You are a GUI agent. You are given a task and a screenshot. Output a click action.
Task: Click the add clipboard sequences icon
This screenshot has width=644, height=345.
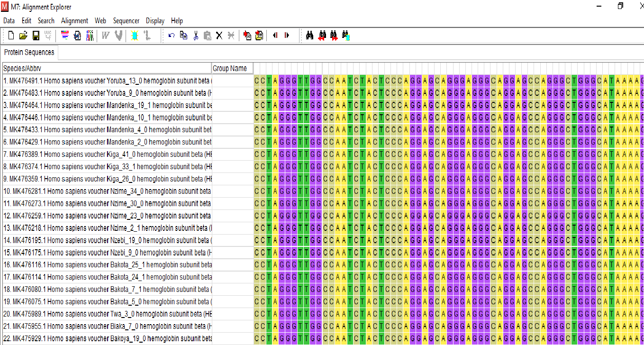[259, 36]
